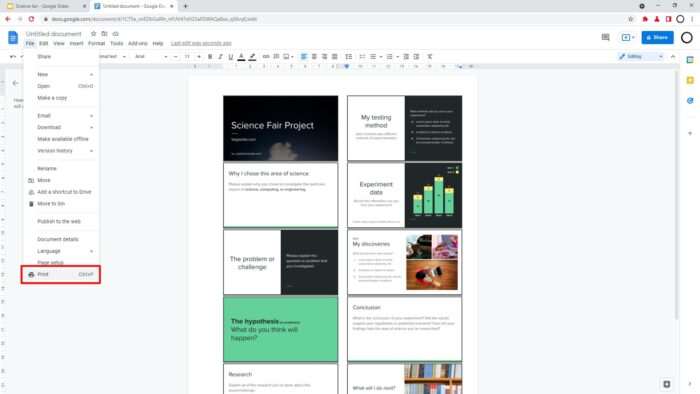700x394 pixels.
Task: Click the Underline formatting icon
Action: click(230, 57)
